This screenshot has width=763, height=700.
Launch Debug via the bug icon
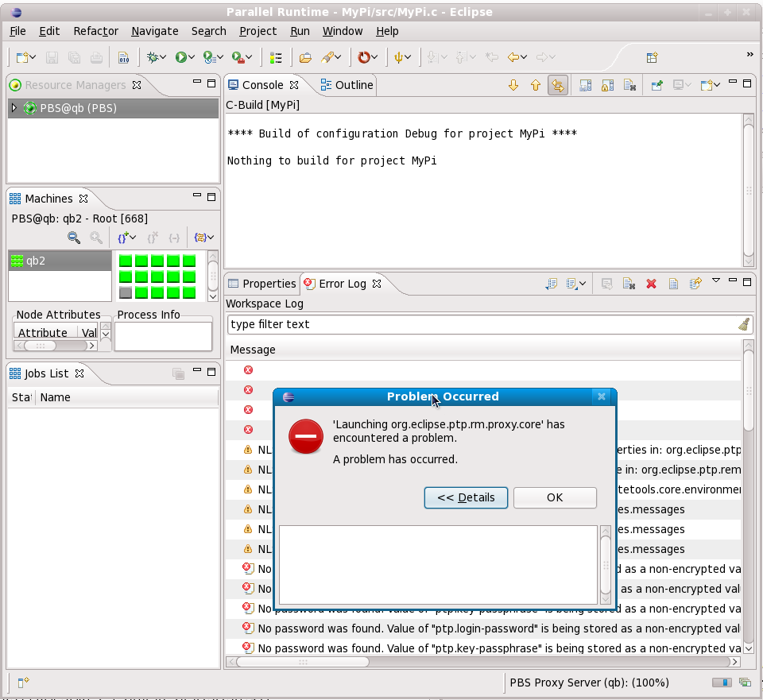pyautogui.click(x=153, y=57)
